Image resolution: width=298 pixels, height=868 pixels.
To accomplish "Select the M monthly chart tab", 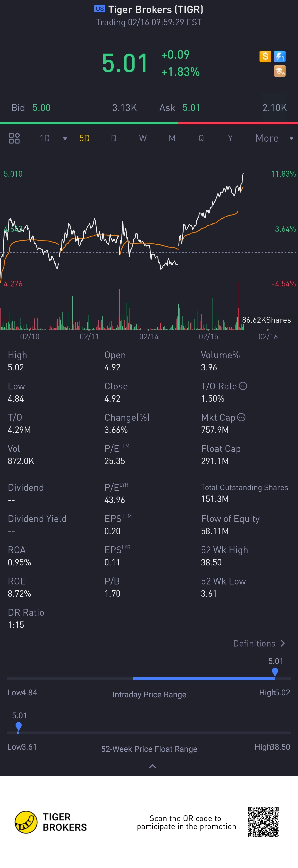I will [x=172, y=138].
